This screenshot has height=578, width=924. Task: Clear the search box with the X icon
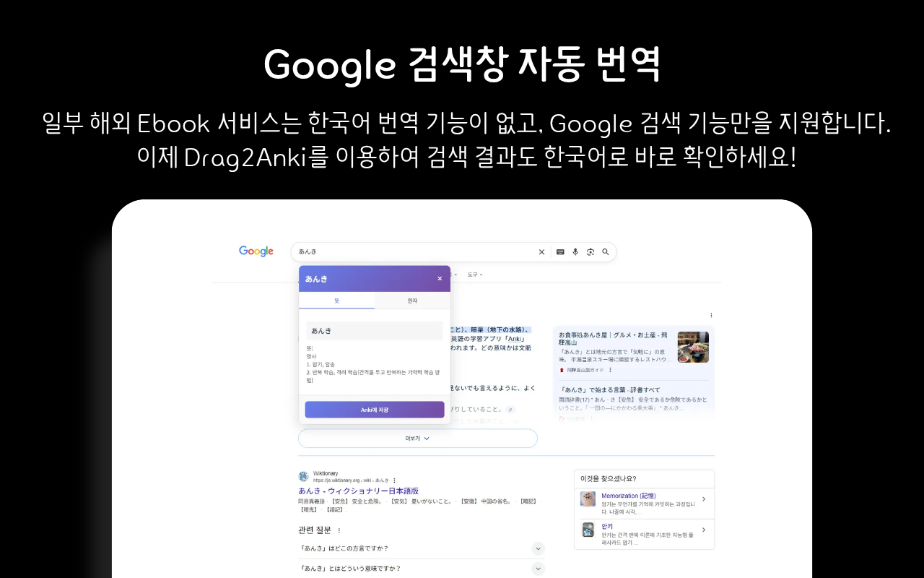point(541,252)
